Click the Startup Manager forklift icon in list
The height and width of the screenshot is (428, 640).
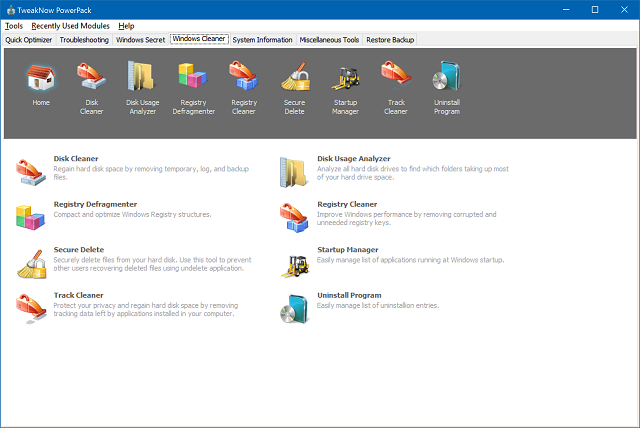295,266
